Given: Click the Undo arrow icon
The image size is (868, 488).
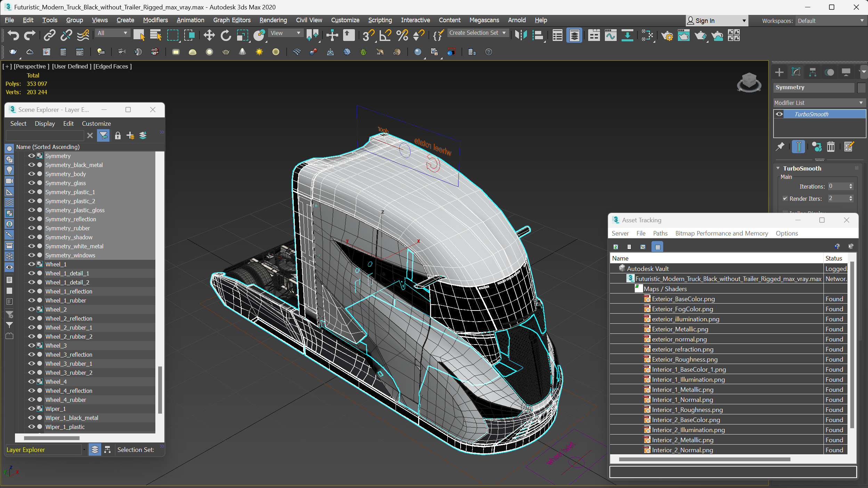Looking at the screenshot, I should 13,35.
